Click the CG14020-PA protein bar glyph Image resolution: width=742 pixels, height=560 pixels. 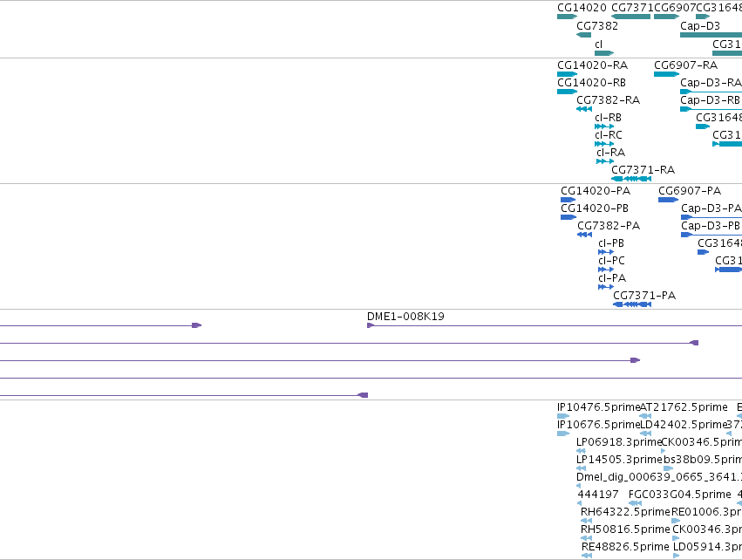[568, 200]
